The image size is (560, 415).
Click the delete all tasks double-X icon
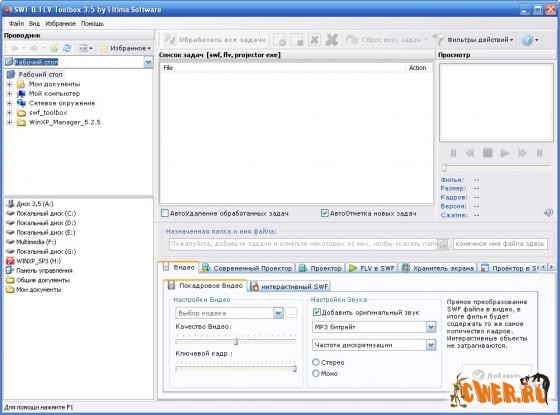[332, 40]
